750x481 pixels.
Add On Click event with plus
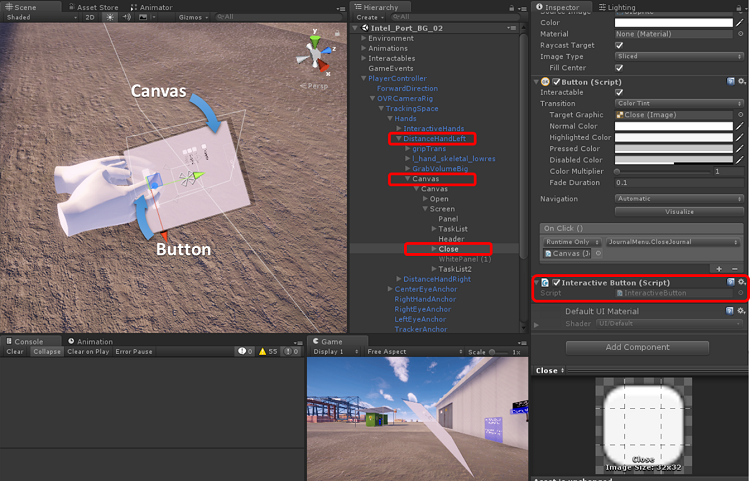tap(719, 269)
